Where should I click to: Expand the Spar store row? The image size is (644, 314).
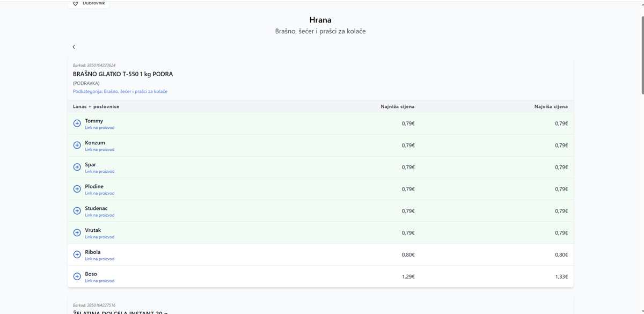77,167
